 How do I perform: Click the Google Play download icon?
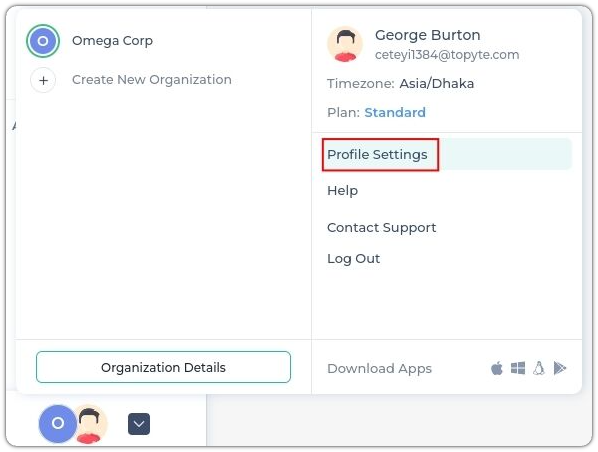point(559,368)
